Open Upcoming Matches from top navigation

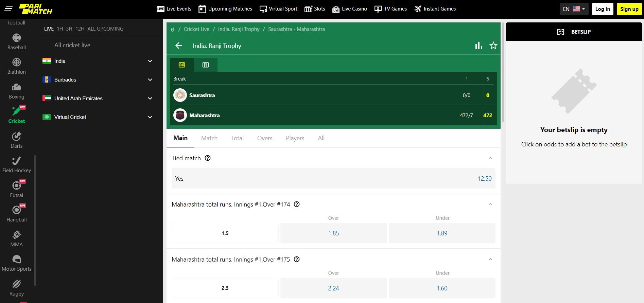click(x=225, y=9)
